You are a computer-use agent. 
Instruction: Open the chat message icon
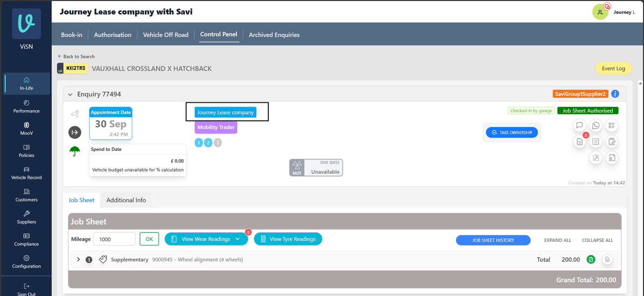[x=579, y=125]
